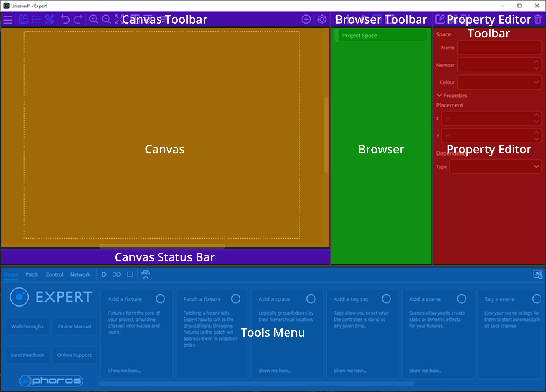This screenshot has width=546, height=392.
Task: Click the tools menu horizontal scrollbar
Action: 257,383
